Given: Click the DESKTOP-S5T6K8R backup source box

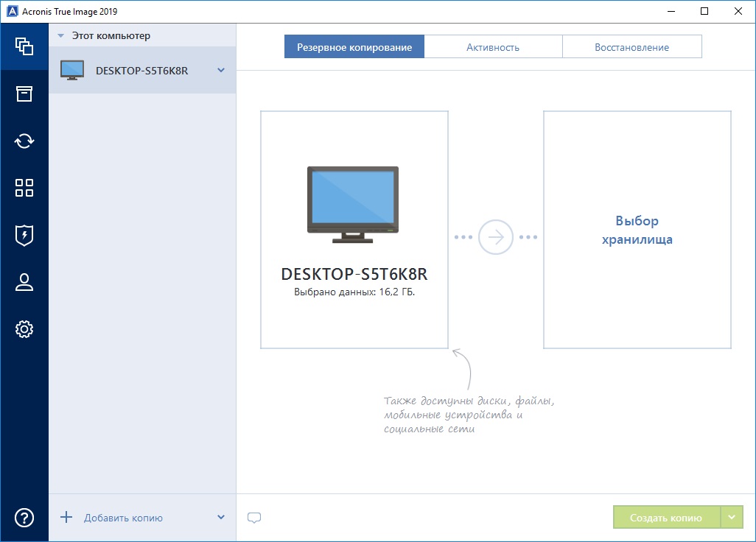Looking at the screenshot, I should click(x=354, y=230).
